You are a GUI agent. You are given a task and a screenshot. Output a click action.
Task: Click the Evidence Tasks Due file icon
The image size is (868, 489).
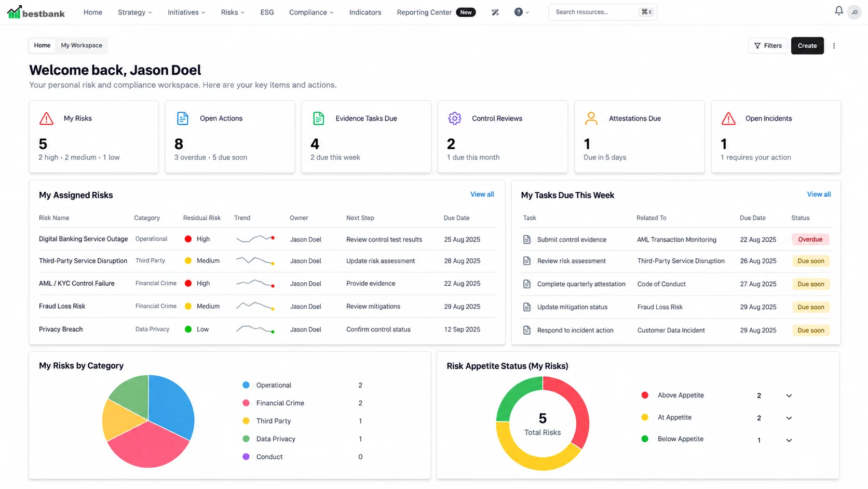pos(319,118)
